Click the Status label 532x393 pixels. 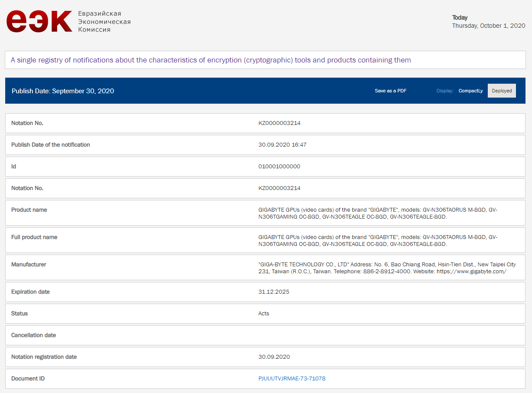(x=20, y=314)
